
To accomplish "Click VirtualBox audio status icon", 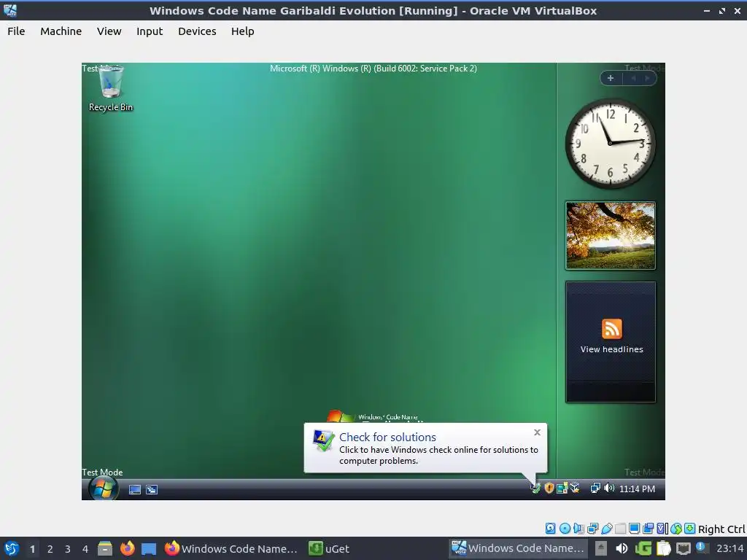I will tap(578, 529).
